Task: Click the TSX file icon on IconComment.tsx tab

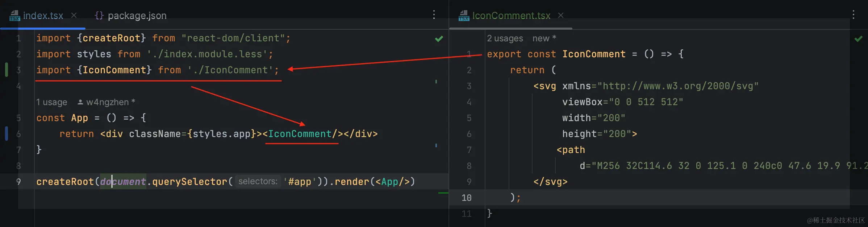Action: pyautogui.click(x=464, y=16)
